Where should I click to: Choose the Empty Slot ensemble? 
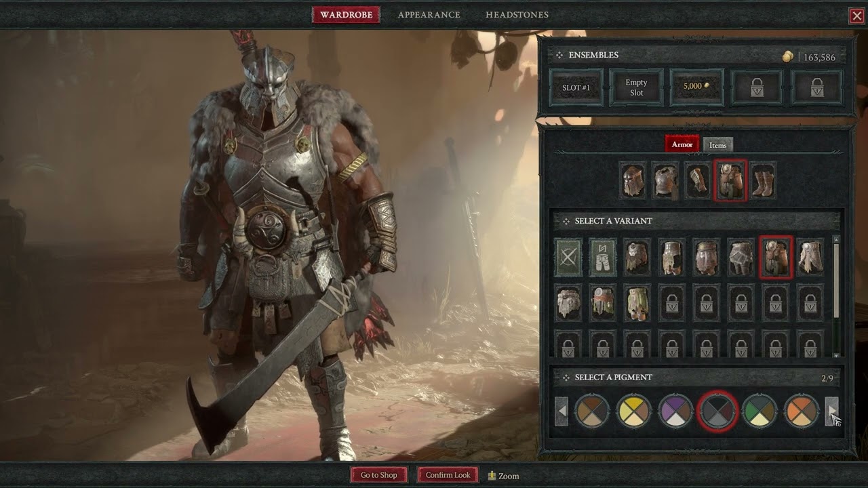pos(636,87)
